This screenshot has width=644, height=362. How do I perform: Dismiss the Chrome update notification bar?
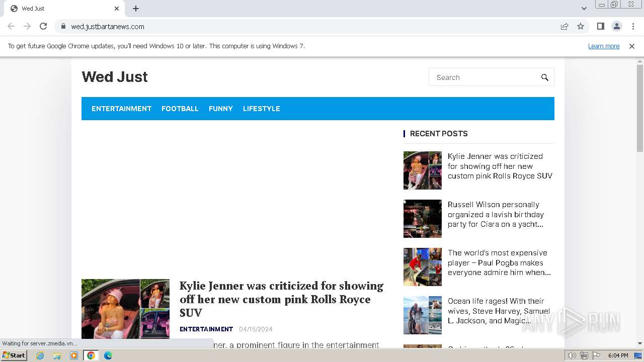click(632, 46)
